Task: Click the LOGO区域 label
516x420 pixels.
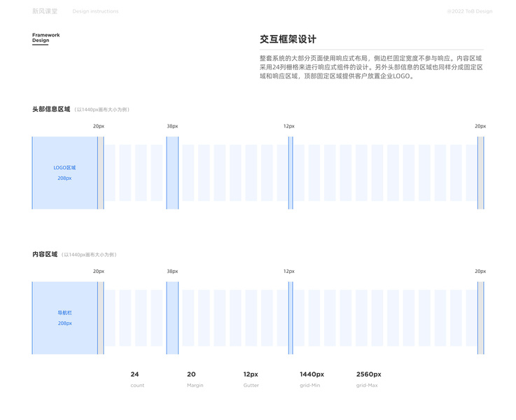Action: tap(64, 168)
